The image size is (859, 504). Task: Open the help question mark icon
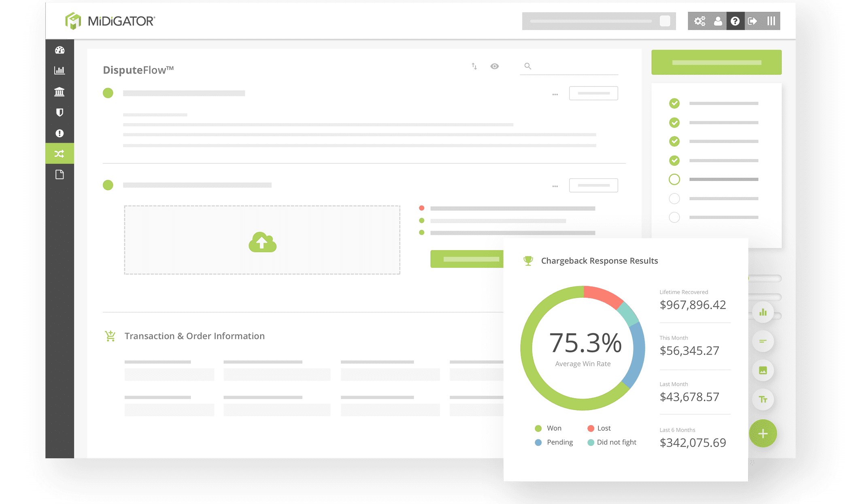(x=735, y=21)
